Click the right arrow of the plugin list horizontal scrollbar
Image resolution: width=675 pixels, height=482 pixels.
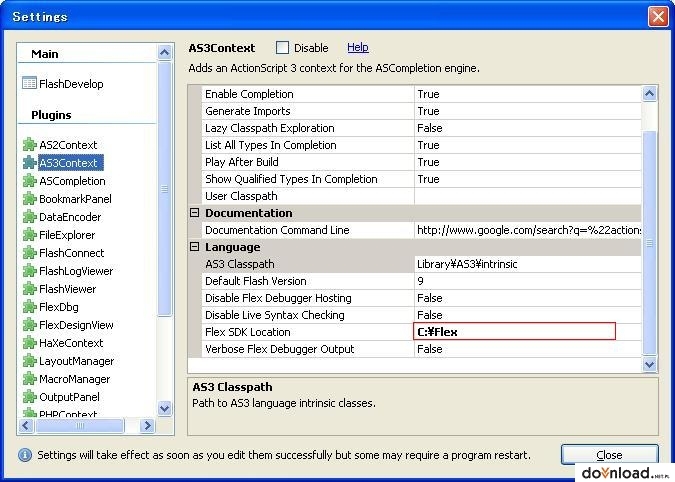pyautogui.click(x=147, y=426)
